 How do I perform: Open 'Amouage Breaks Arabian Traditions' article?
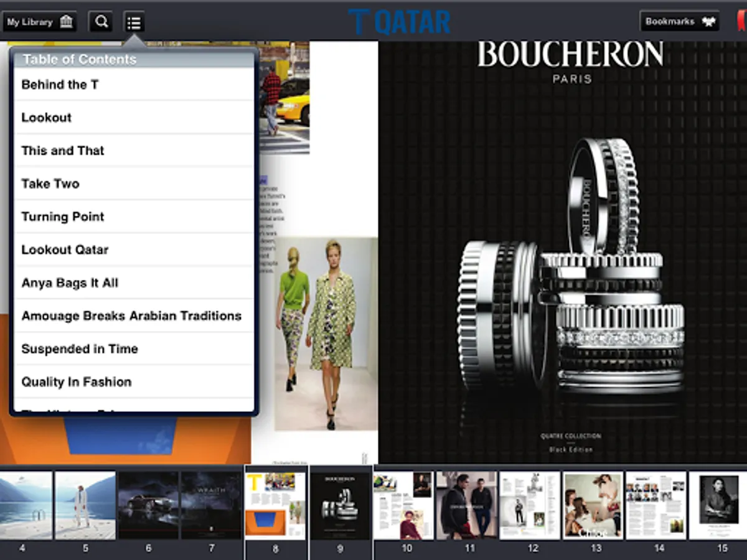(x=134, y=315)
